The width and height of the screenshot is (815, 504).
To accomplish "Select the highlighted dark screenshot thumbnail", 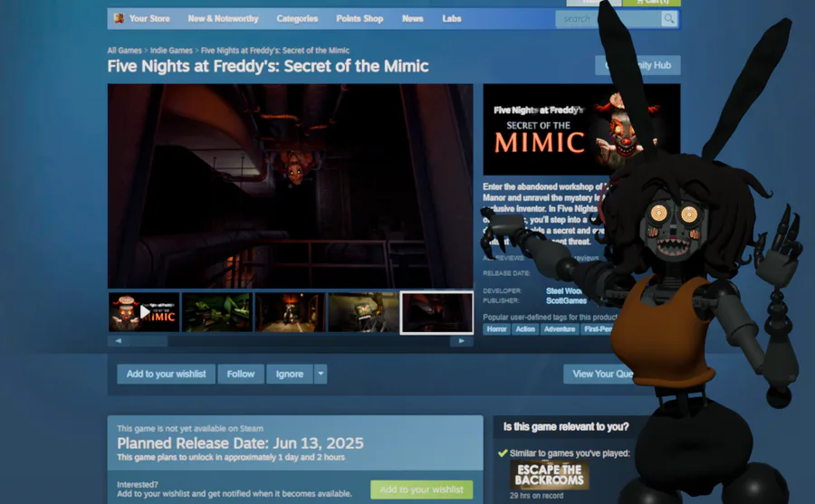I will 436,312.
